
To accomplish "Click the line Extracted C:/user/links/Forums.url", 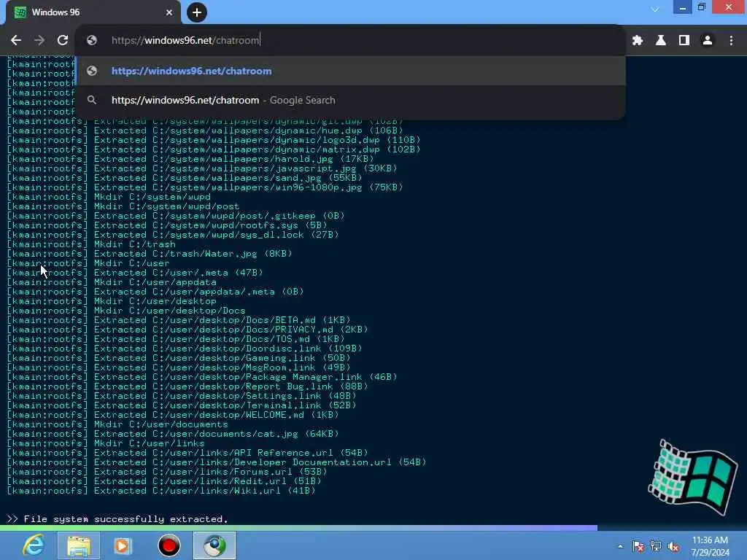I will [167, 472].
